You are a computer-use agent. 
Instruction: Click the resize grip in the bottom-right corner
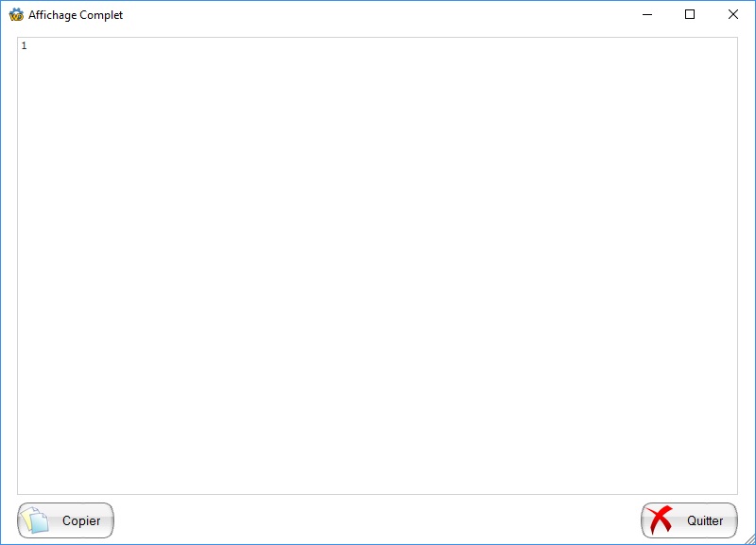coord(749,538)
